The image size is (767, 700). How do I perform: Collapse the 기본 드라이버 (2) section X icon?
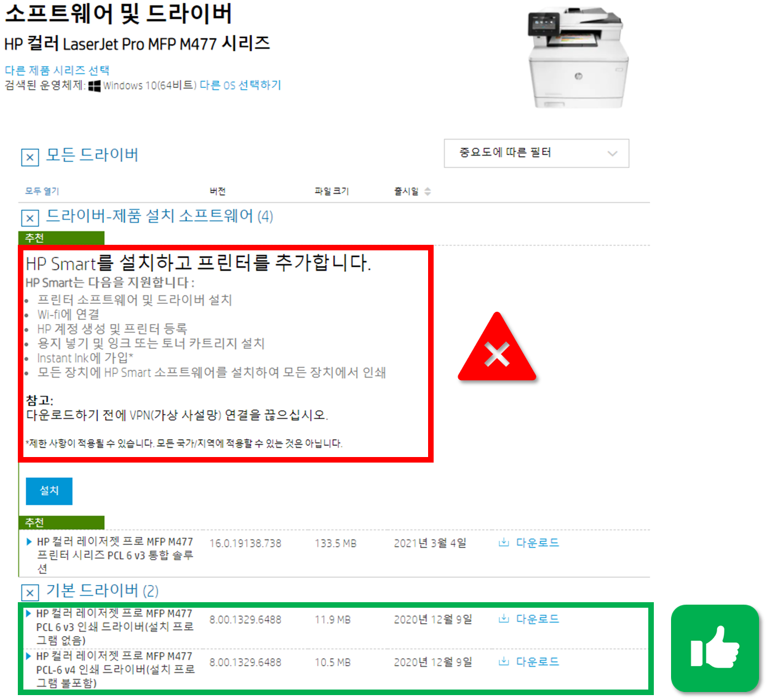30,593
